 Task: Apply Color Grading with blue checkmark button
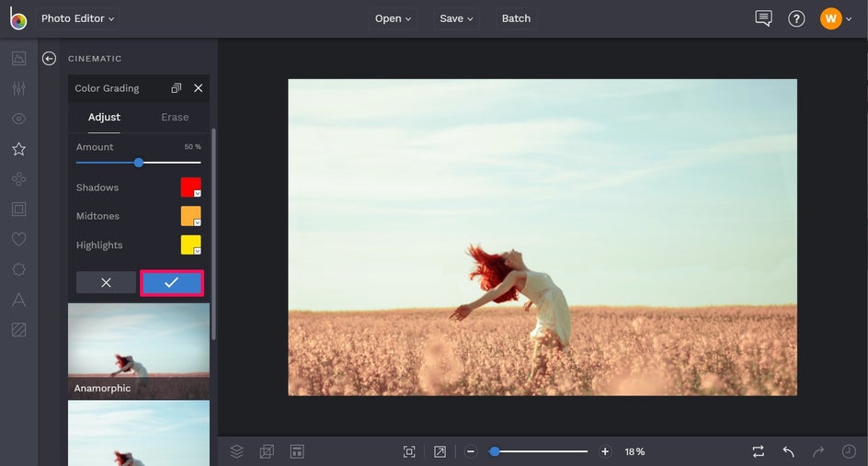[172, 283]
